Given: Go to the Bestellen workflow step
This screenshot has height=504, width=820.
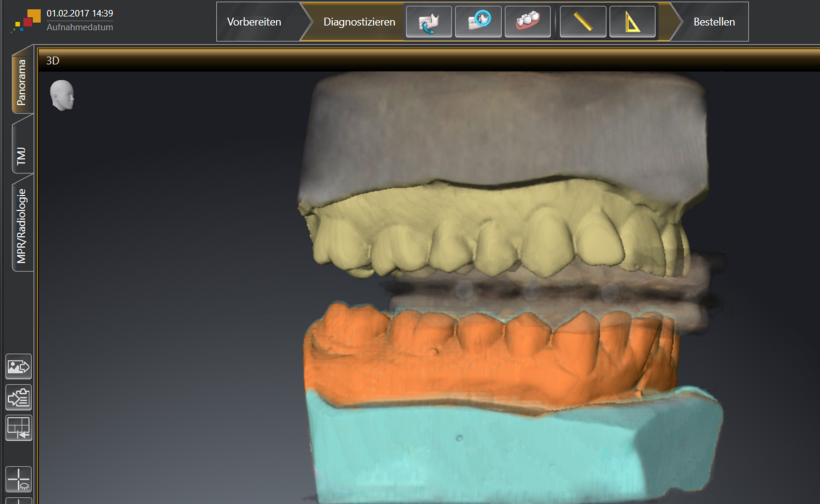Looking at the screenshot, I should click(x=713, y=22).
